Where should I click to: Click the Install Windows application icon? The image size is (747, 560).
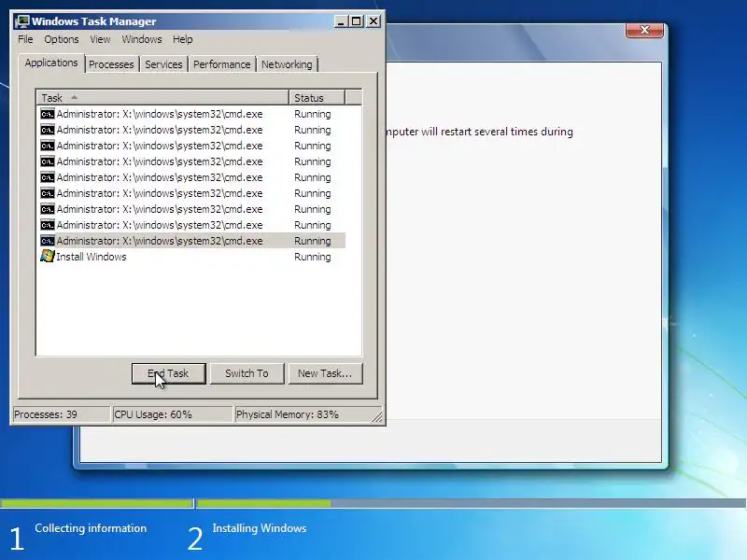pos(48,256)
